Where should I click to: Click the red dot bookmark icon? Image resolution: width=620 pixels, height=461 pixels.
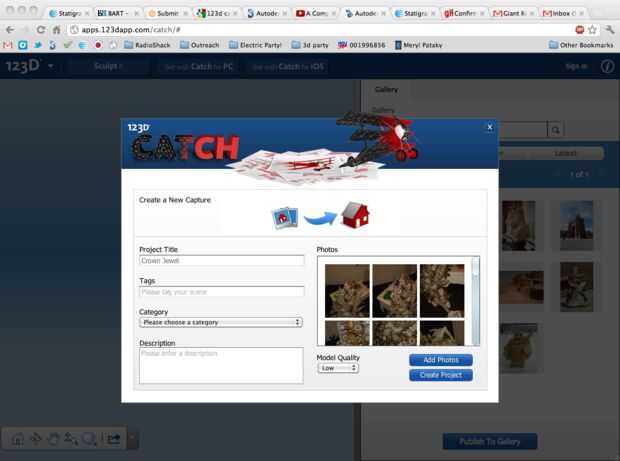(x=98, y=45)
